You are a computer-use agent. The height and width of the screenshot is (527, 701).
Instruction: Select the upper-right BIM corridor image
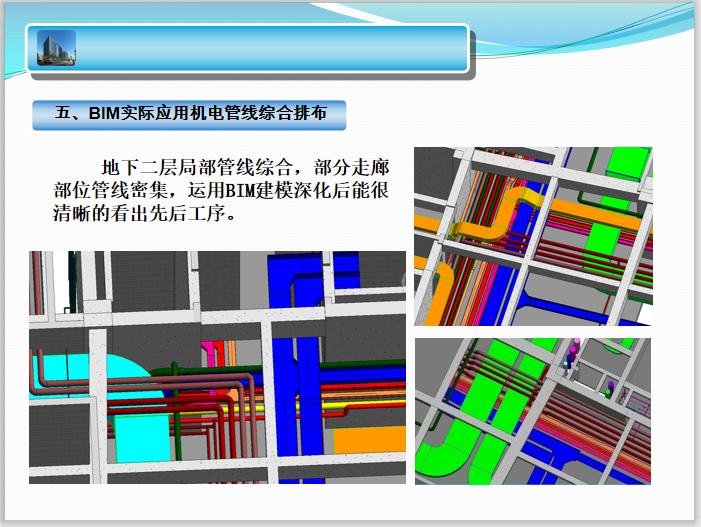click(532, 236)
